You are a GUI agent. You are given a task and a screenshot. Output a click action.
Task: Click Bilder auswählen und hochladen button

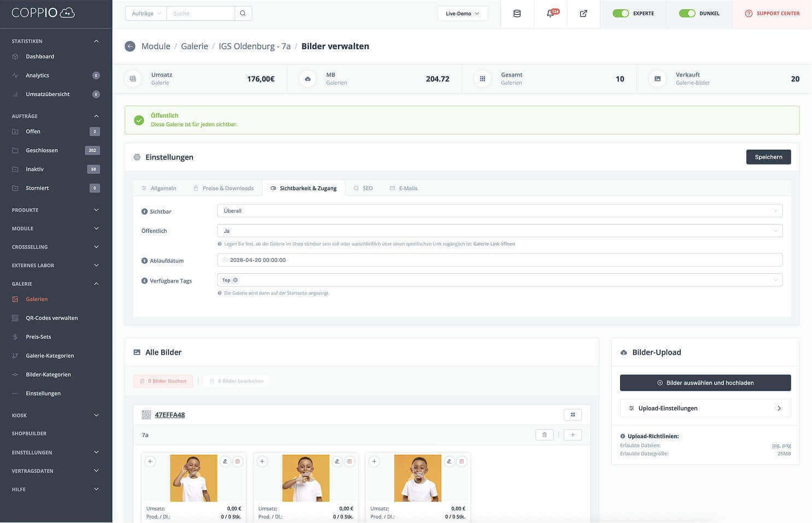click(x=705, y=383)
